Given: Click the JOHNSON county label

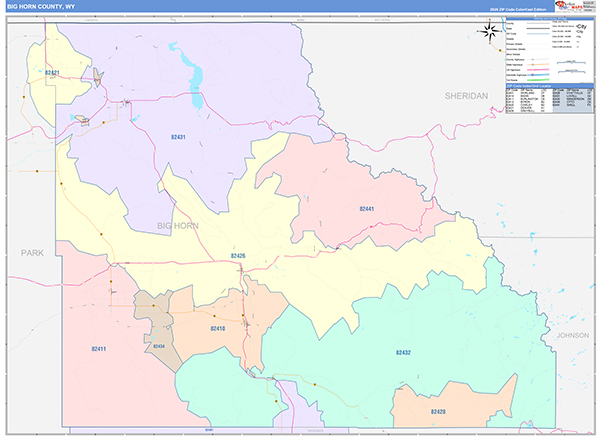Looking at the screenshot, I should (572, 335).
